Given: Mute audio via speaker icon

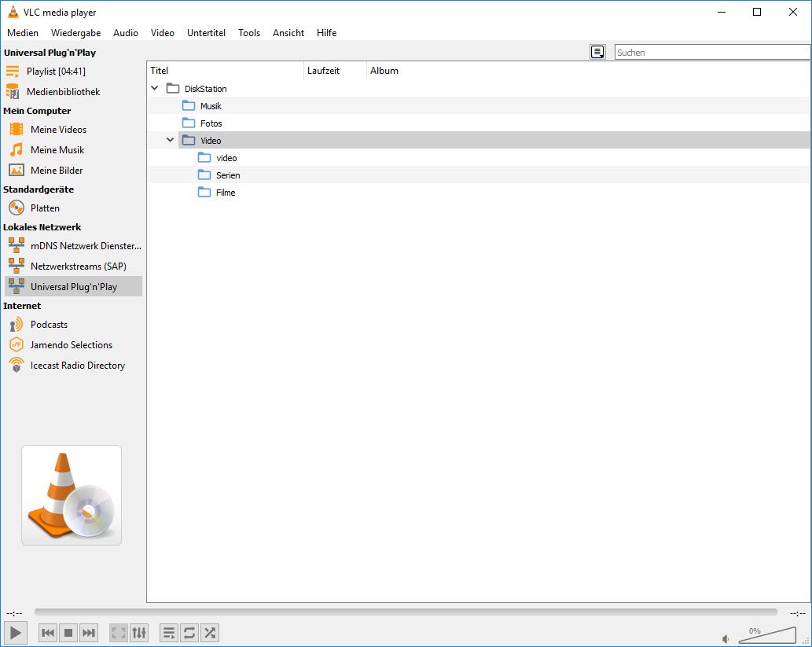Looking at the screenshot, I should [726, 638].
